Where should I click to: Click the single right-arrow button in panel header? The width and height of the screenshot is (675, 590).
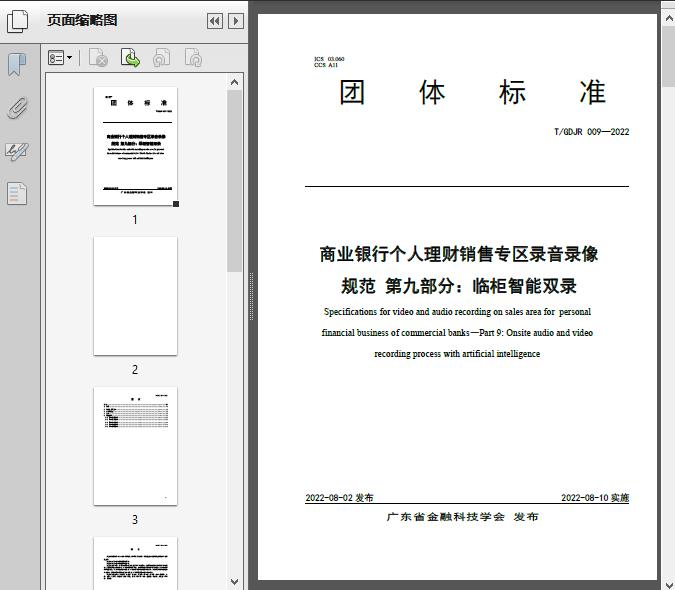[236, 21]
